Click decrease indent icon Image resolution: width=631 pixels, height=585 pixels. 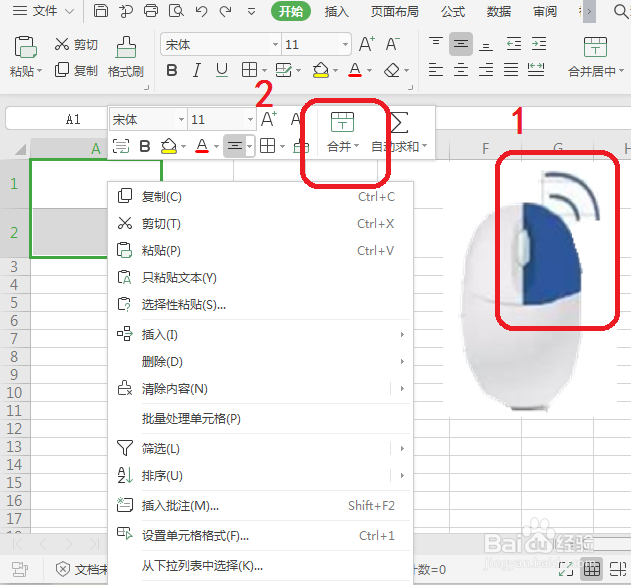click(x=514, y=43)
